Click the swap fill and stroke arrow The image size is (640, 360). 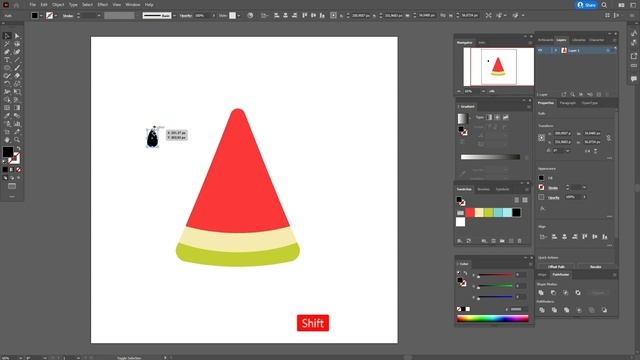click(x=18, y=149)
